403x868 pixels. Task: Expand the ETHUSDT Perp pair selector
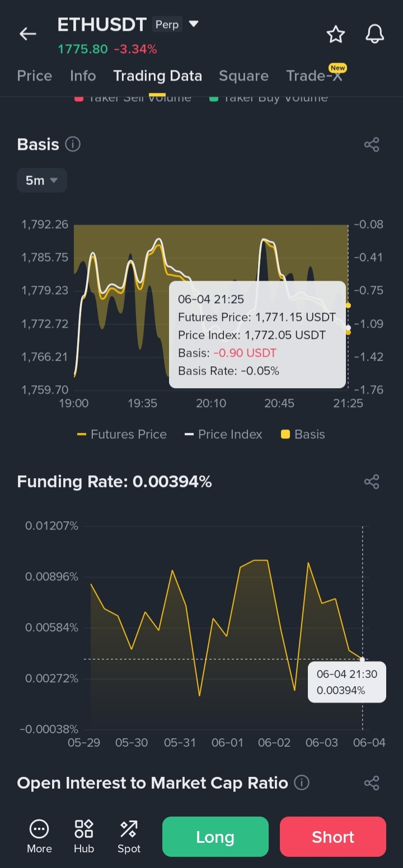click(194, 24)
